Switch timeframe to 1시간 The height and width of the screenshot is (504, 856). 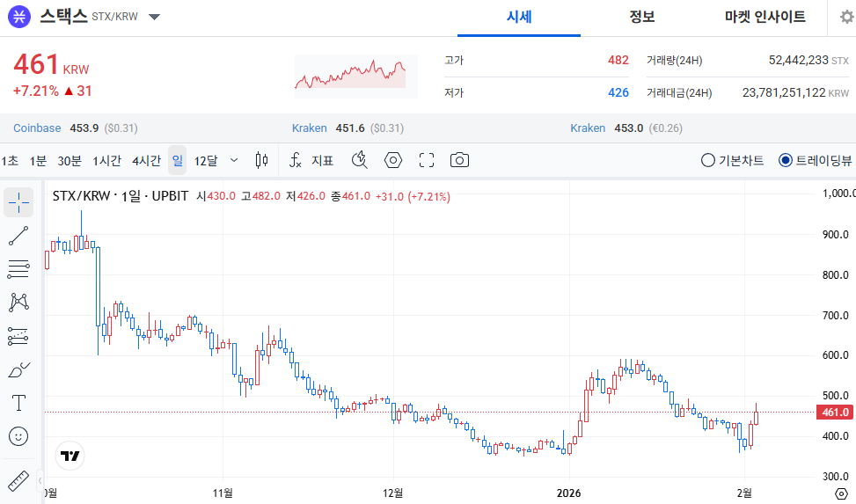(x=106, y=160)
